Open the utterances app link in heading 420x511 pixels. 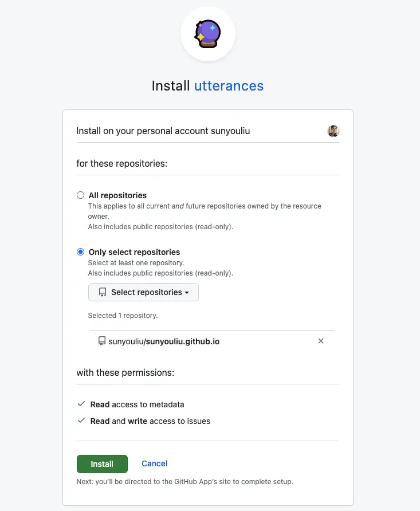pos(229,86)
